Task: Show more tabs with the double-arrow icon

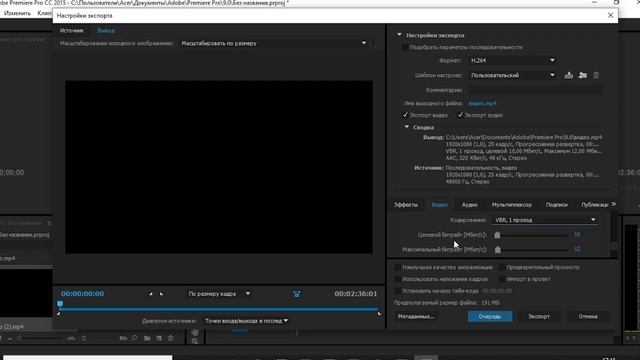Action: pos(613,204)
